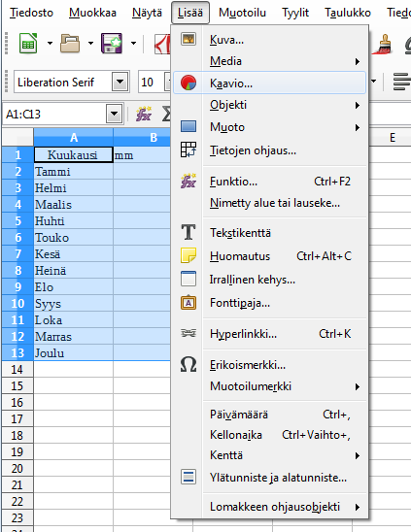Click Fonttipaja fontwork entry
The width and height of the screenshot is (411, 532).
click(x=269, y=303)
